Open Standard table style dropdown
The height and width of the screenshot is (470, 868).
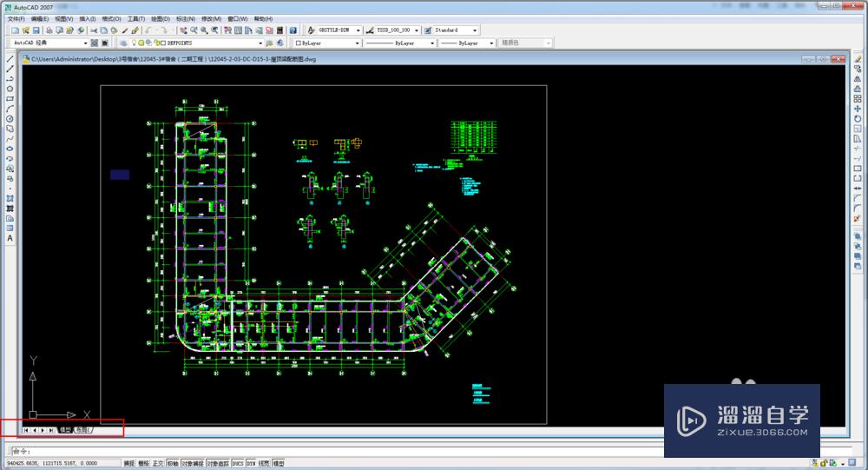[475, 30]
